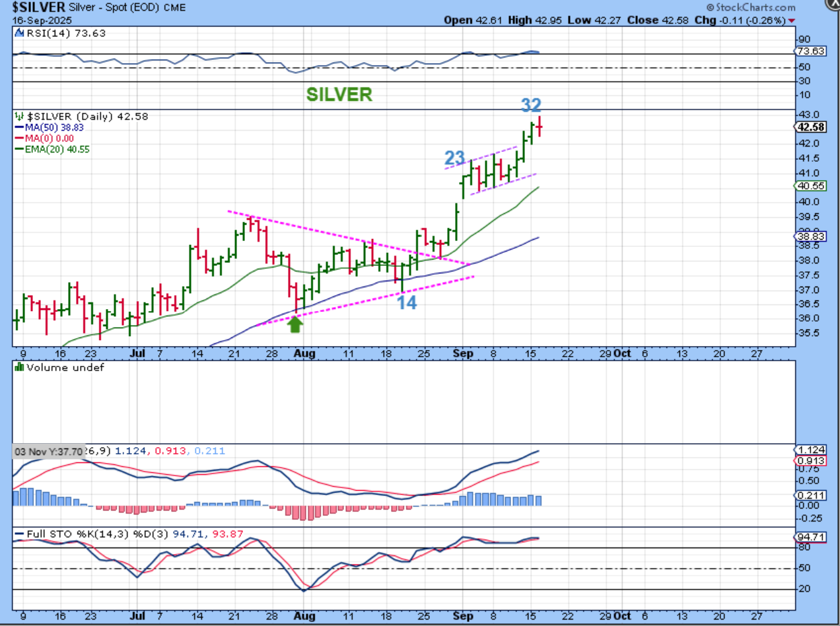
Task: Click the 73.63 RSI axis tag
Action: coord(810,51)
